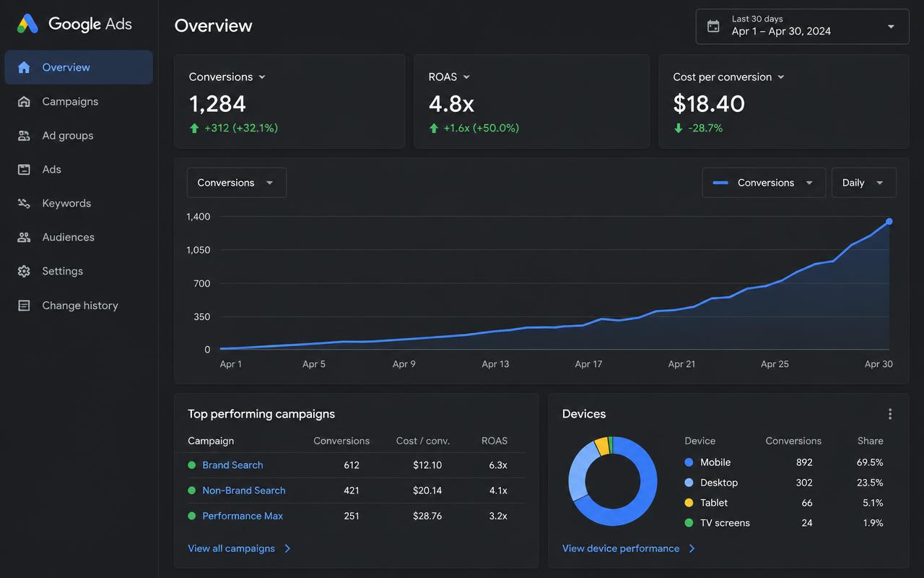
Task: Click the green up arrow under ROAS
Action: coord(434,128)
